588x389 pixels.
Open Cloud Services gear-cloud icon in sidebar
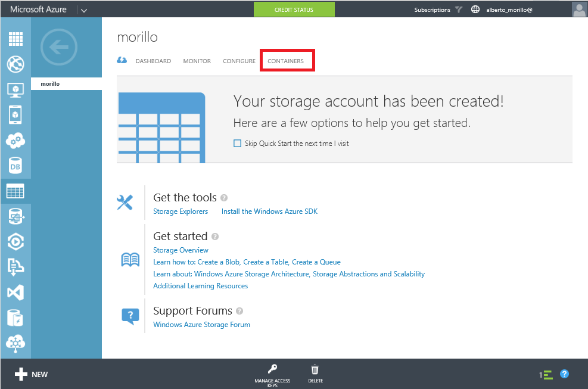click(x=15, y=141)
